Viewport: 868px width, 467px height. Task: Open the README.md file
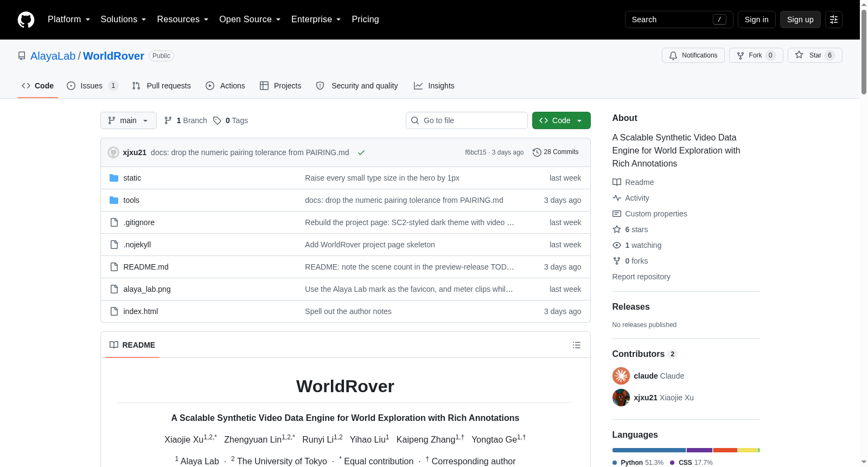pyautogui.click(x=146, y=267)
